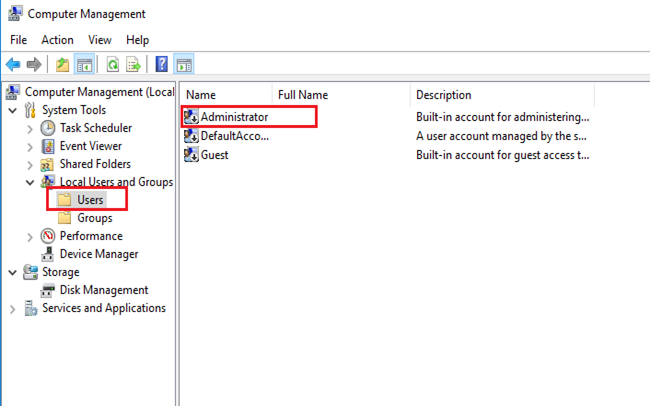Screen dimensions: 650x406
Task: Select Services and Applications label
Action: click(104, 308)
